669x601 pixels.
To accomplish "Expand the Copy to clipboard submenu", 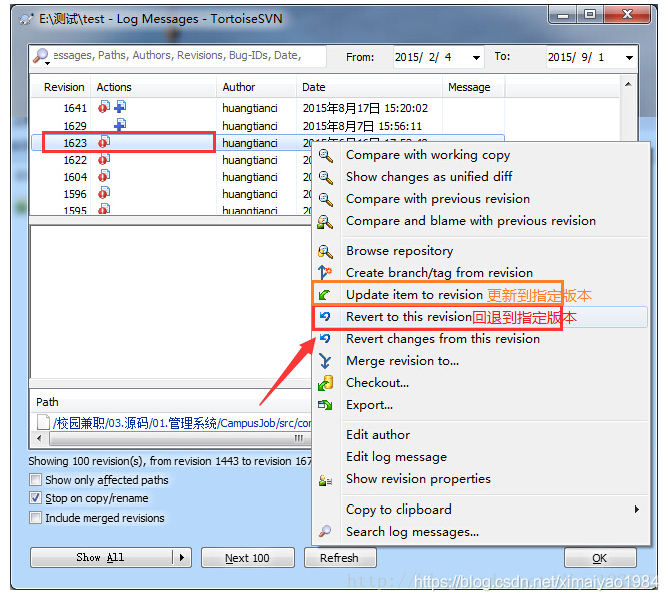I will point(636,509).
